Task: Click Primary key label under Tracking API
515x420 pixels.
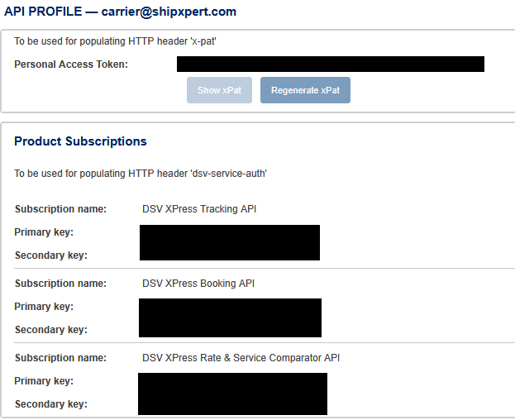Action: coord(44,232)
